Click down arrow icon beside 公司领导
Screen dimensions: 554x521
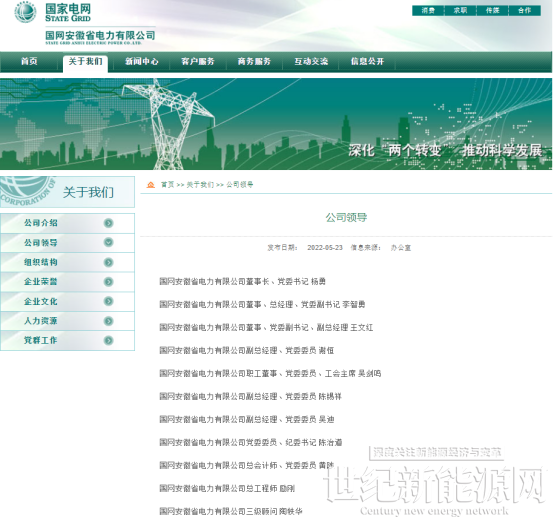click(x=108, y=242)
